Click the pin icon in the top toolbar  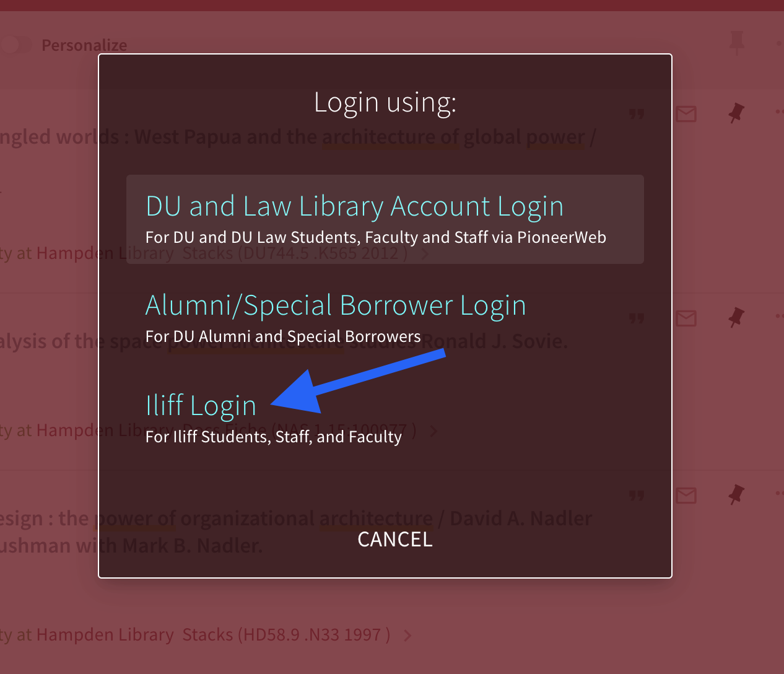click(x=736, y=43)
